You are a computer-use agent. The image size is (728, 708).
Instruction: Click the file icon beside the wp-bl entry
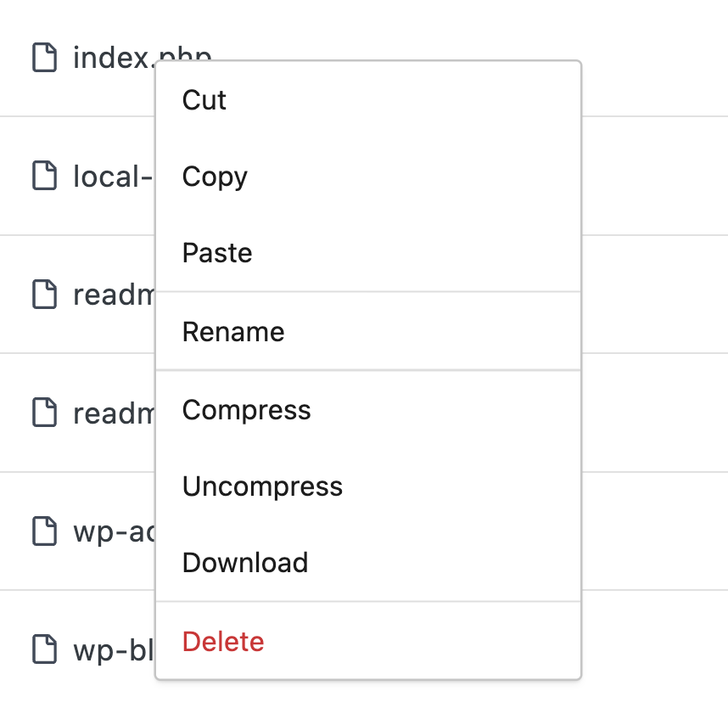(x=45, y=649)
